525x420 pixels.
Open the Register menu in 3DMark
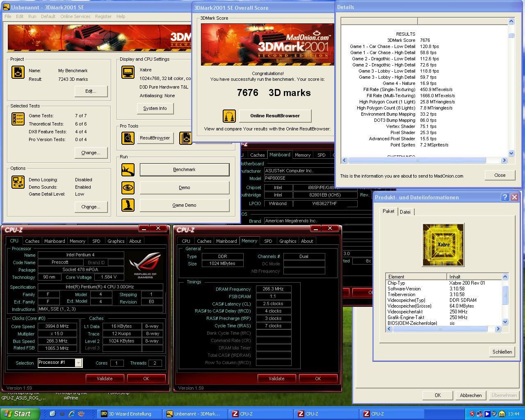103,16
